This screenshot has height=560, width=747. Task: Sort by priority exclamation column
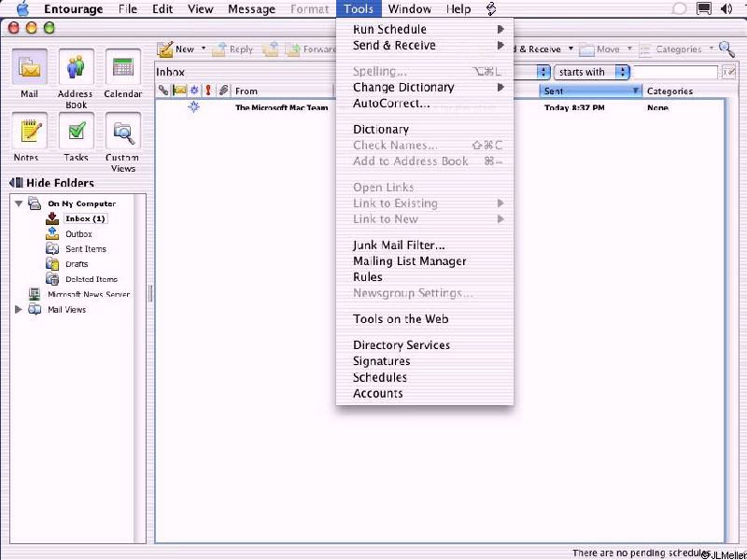coord(208,90)
